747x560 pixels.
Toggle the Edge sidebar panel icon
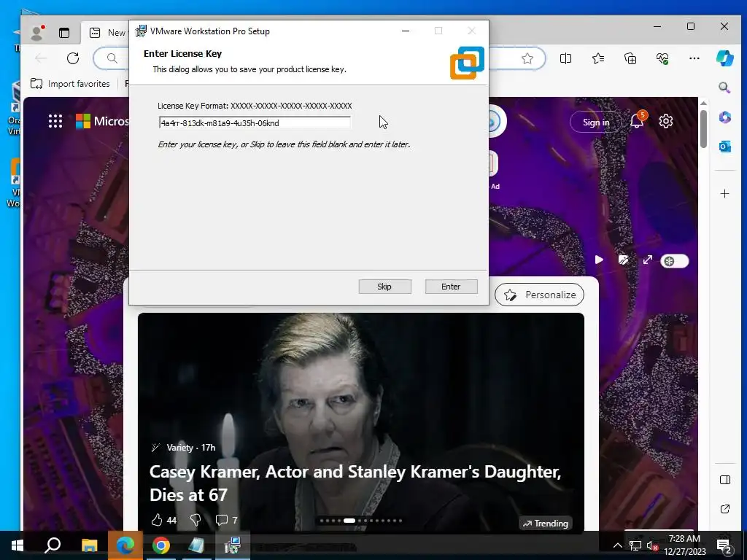coord(724,480)
